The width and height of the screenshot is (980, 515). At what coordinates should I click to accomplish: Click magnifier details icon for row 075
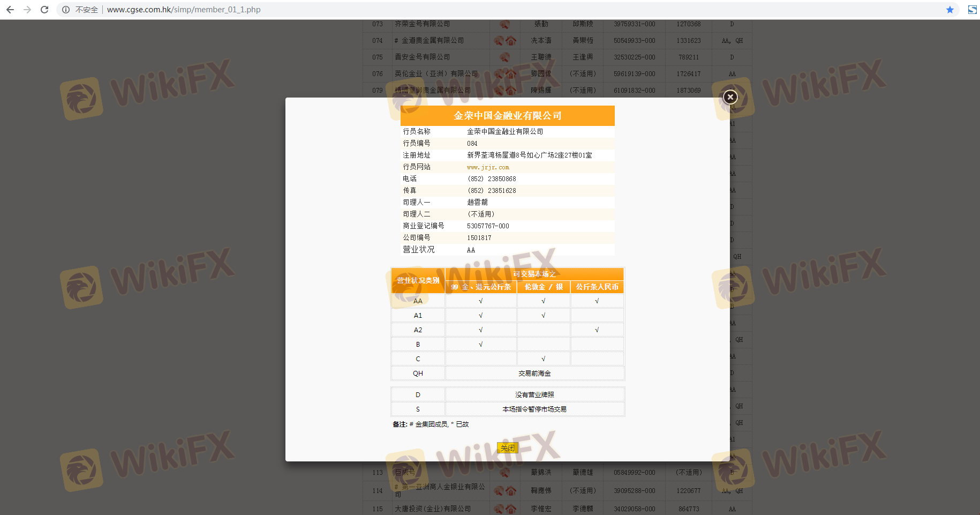(x=504, y=57)
